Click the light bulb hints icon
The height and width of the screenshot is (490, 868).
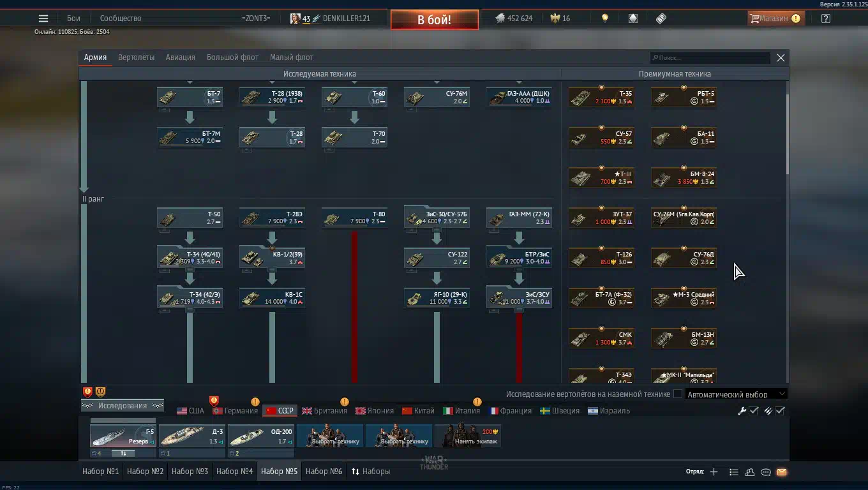click(x=605, y=19)
